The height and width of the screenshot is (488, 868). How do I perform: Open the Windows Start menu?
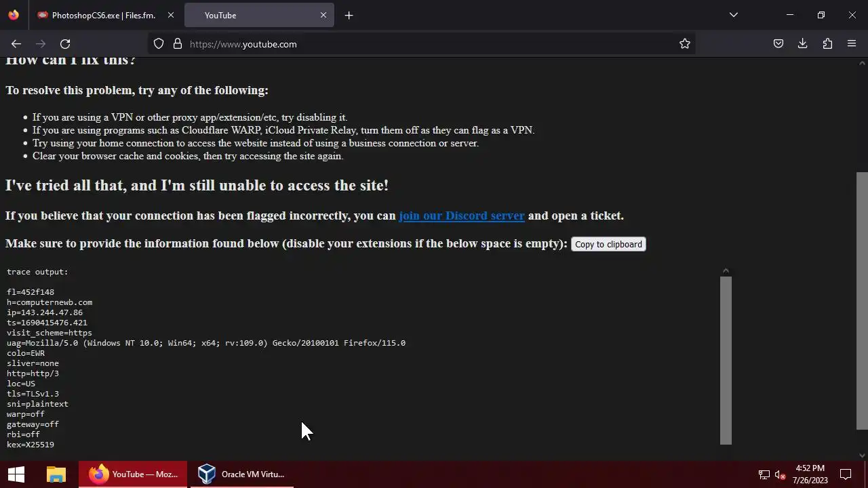tap(16, 474)
